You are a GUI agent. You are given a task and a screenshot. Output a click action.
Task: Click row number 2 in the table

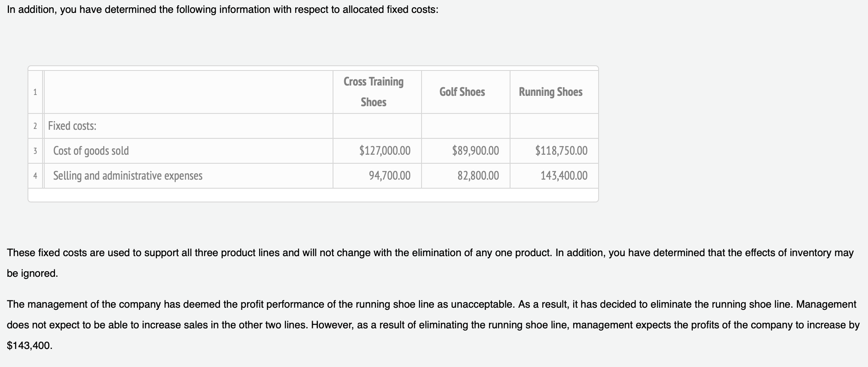pyautogui.click(x=35, y=126)
